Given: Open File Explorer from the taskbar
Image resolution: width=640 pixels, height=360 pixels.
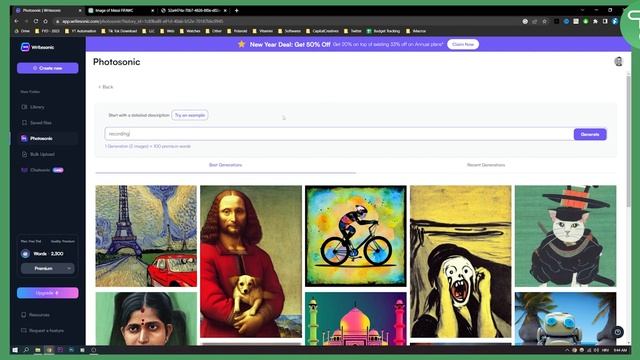Looking at the screenshot, I should [38, 350].
